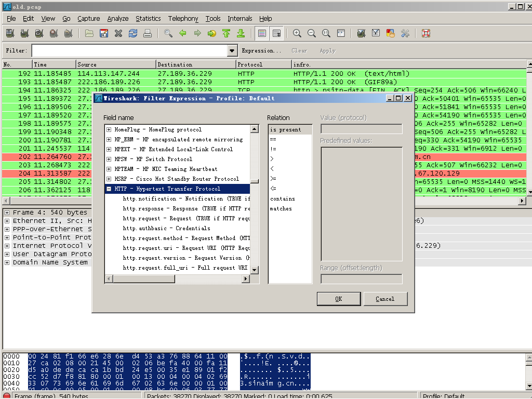Click the display Filter text field
The width and height of the screenshot is (532, 399).
(130, 50)
